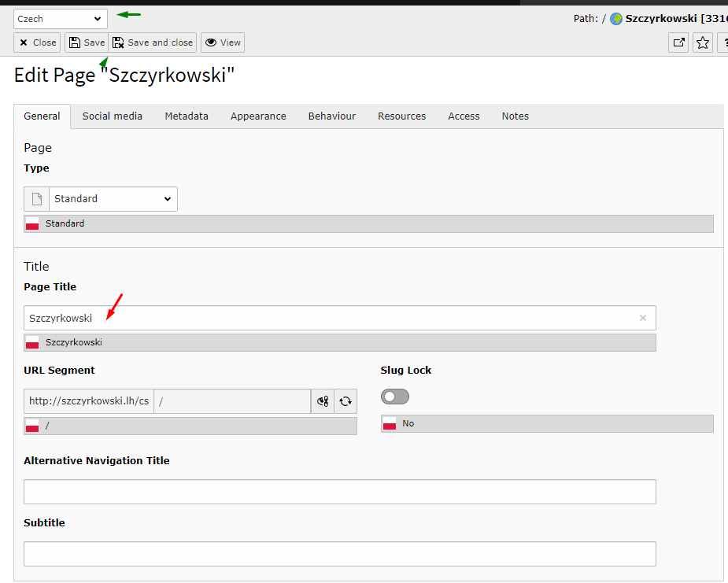
Task: Open the Metadata tab
Action: [x=187, y=116]
